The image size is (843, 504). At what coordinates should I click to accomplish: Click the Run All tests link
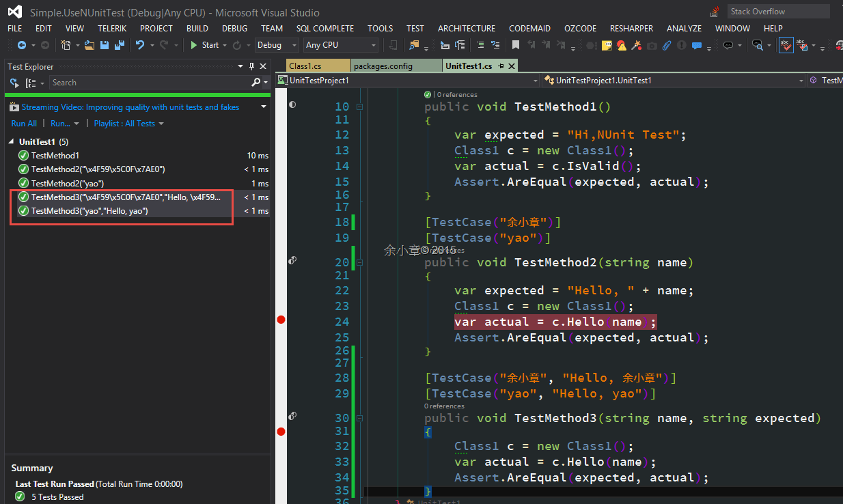(24, 124)
